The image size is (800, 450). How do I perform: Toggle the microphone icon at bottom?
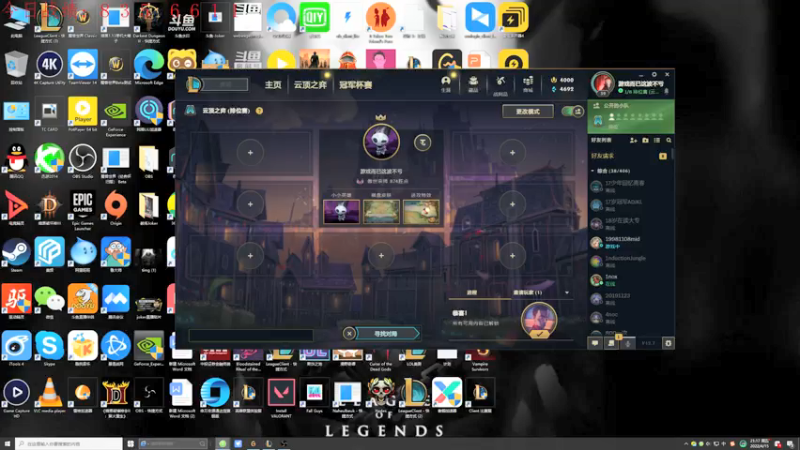pos(628,343)
